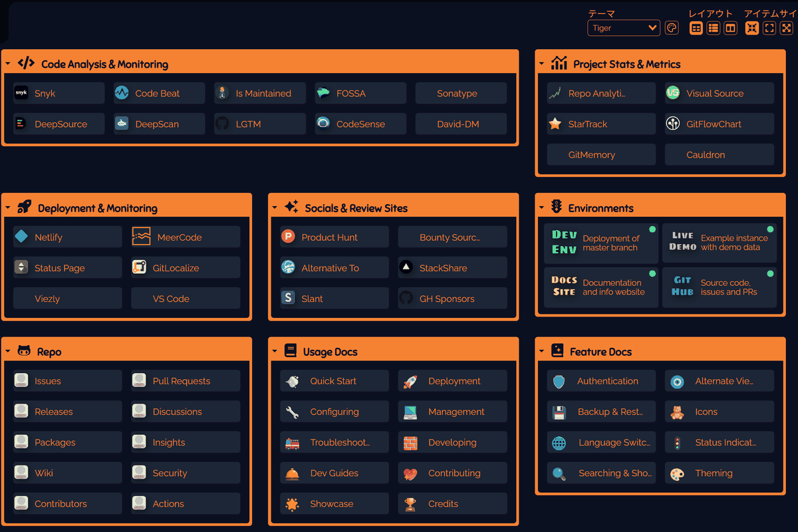Screen dimensions: 798x532
Task: Click the MeerCode icon
Action: pyautogui.click(x=141, y=237)
